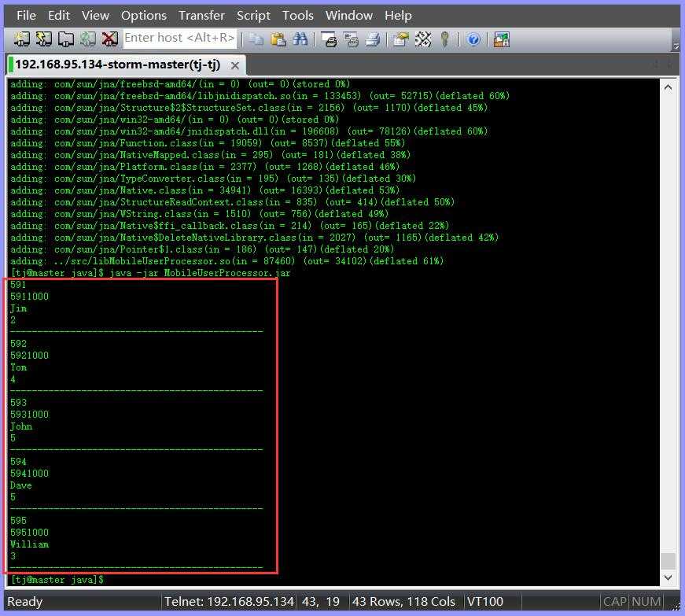This screenshot has width=685, height=616.
Task: Click the Reconnect session icon
Action: pos(87,39)
